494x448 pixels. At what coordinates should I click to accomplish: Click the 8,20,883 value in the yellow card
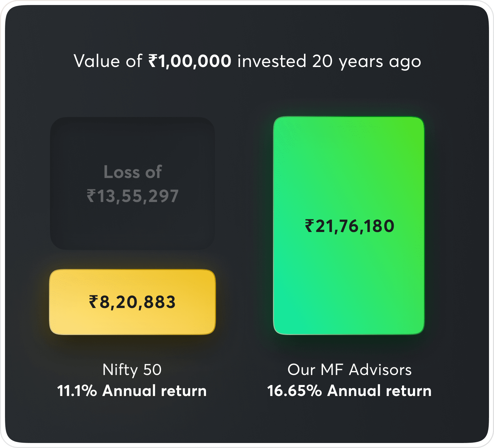click(x=137, y=302)
